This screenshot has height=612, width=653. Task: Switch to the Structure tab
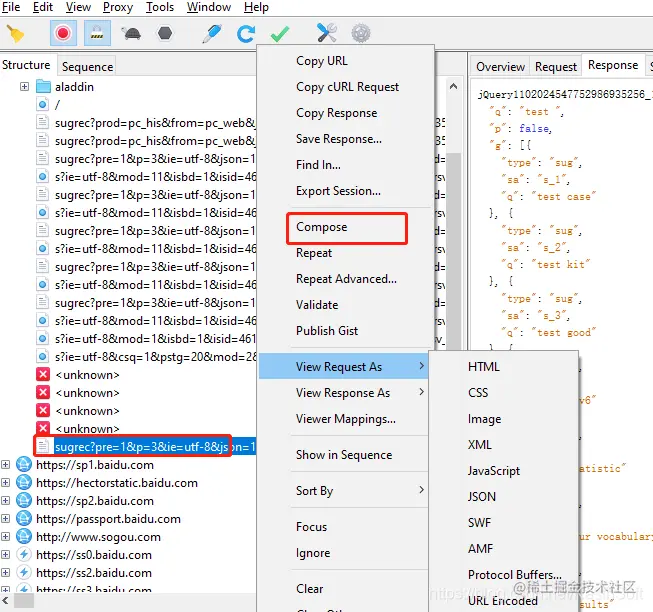point(26,65)
